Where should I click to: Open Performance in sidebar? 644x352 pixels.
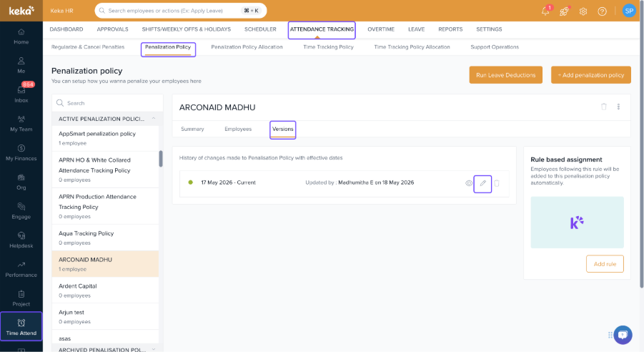pos(21,270)
